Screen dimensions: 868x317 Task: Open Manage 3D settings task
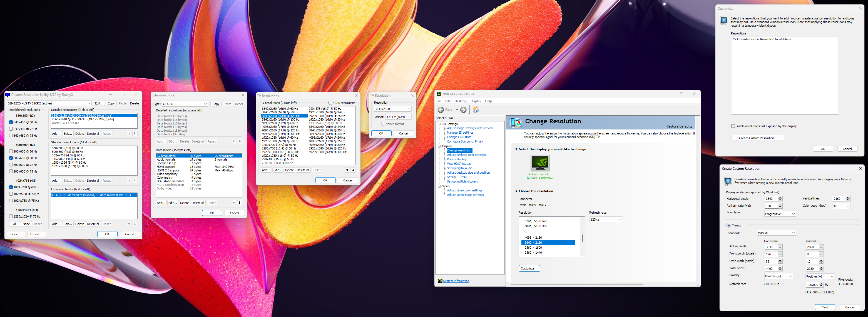460,133
